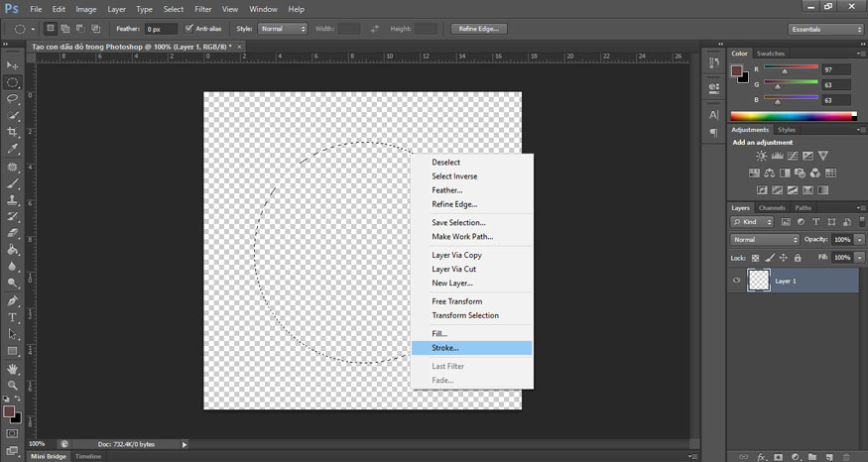Open the Filter menu

click(203, 9)
